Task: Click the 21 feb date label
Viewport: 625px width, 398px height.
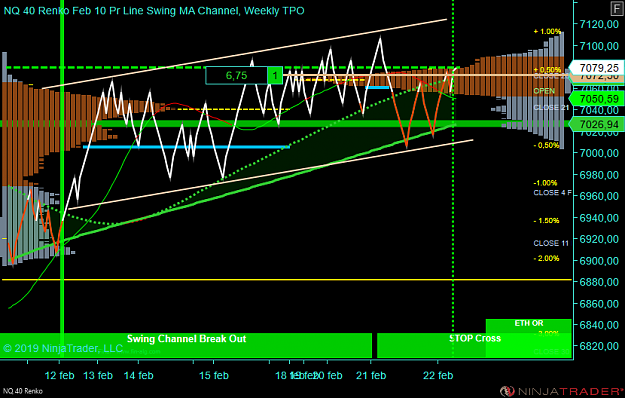Action: pyautogui.click(x=371, y=375)
